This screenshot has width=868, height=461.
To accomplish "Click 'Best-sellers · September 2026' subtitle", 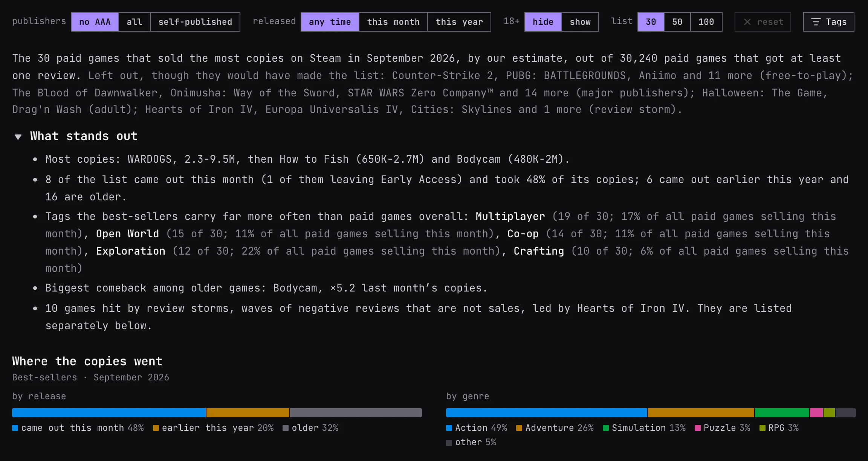I will [x=90, y=377].
